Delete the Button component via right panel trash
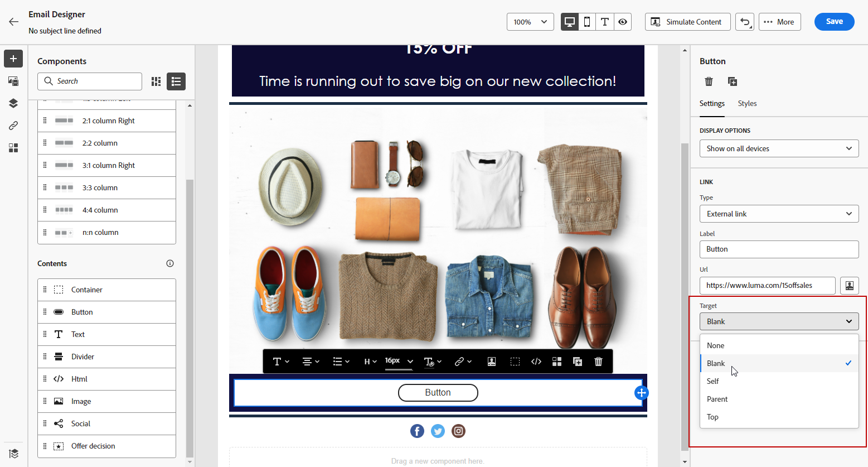 click(709, 81)
